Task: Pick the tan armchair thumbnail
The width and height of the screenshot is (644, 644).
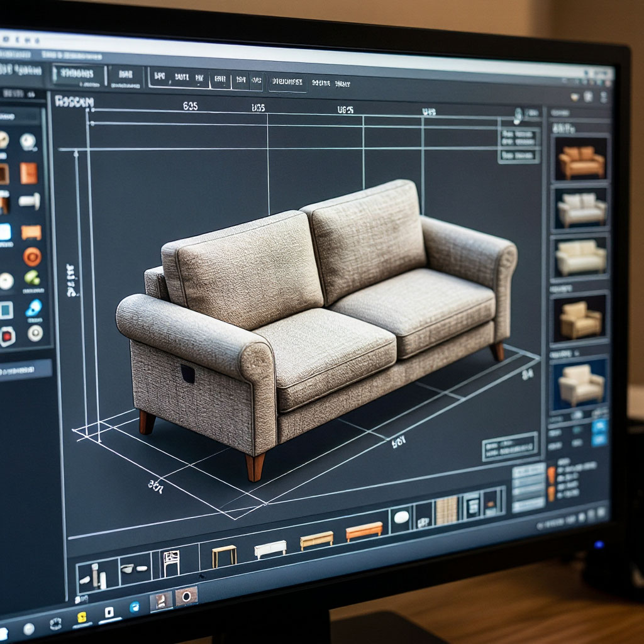Action: [579, 319]
